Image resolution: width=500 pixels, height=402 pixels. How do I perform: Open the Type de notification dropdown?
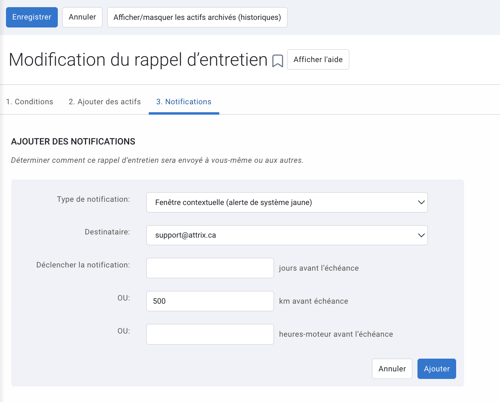point(287,202)
